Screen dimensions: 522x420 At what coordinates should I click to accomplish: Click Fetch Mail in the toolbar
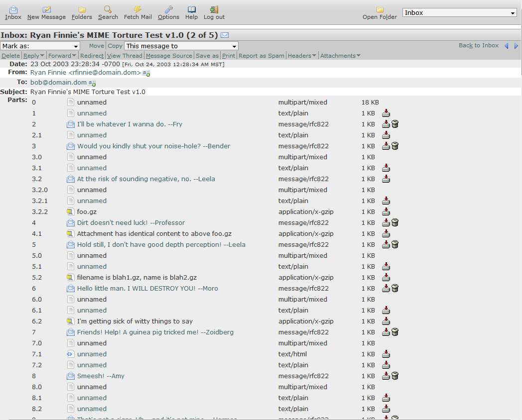point(138,13)
